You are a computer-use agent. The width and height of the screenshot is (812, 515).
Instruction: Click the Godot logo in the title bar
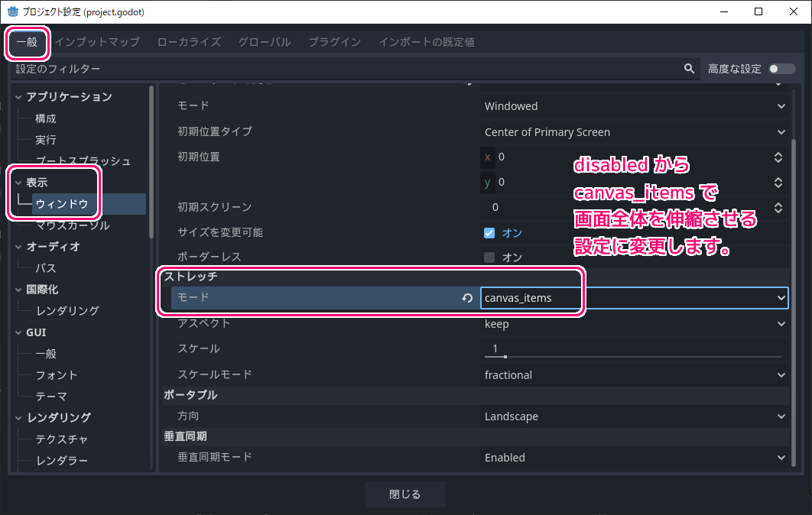tap(12, 11)
